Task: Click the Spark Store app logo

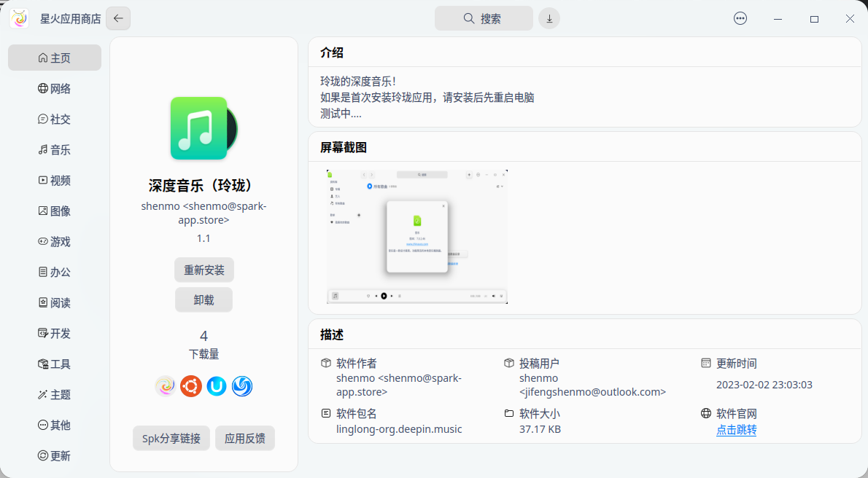Action: [x=19, y=18]
